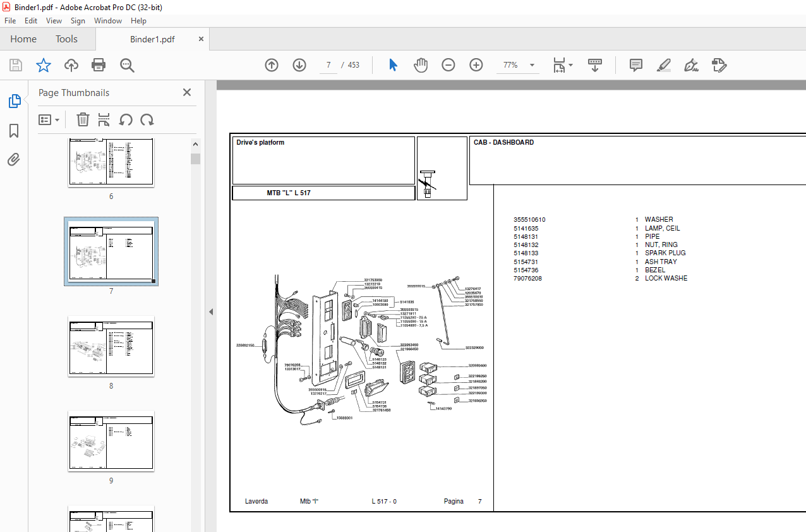Image resolution: width=806 pixels, height=532 pixels.
Task: Open the Sign menu
Action: point(78,21)
